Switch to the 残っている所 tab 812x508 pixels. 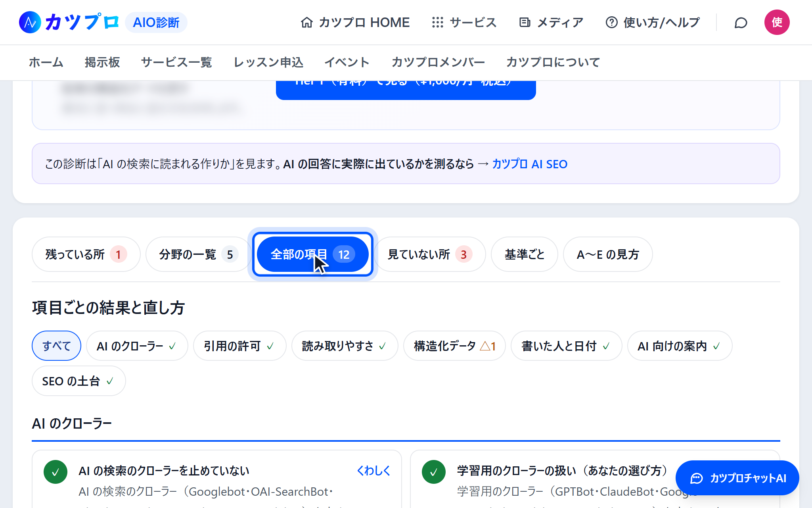pyautogui.click(x=86, y=254)
